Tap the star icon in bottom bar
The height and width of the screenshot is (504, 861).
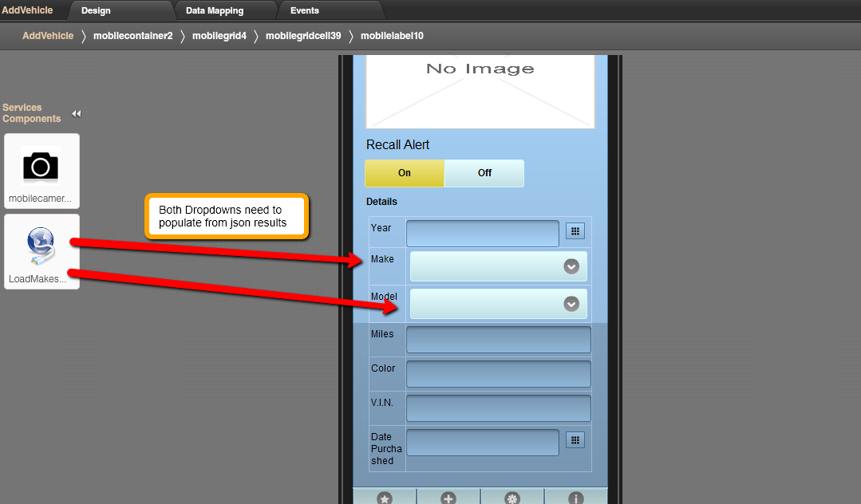click(x=385, y=498)
